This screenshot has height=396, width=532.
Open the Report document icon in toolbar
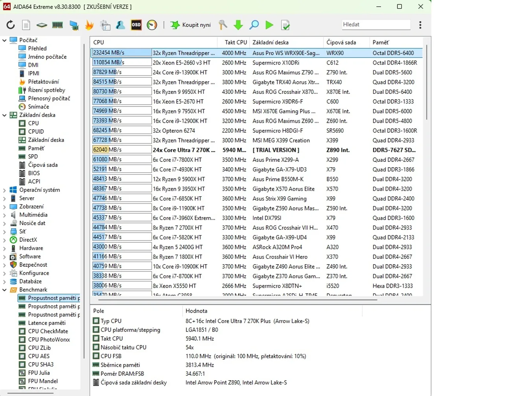coord(26,25)
